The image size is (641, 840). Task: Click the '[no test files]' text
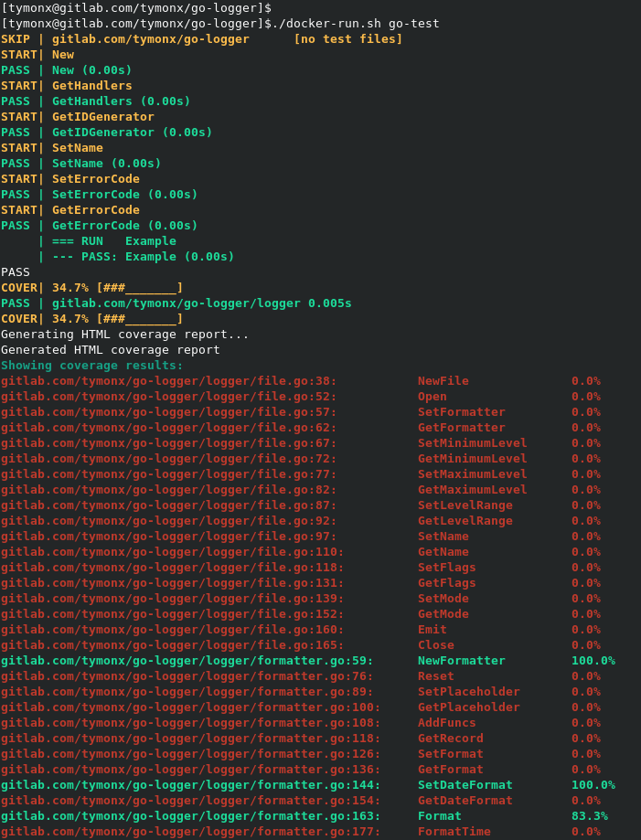(x=348, y=39)
